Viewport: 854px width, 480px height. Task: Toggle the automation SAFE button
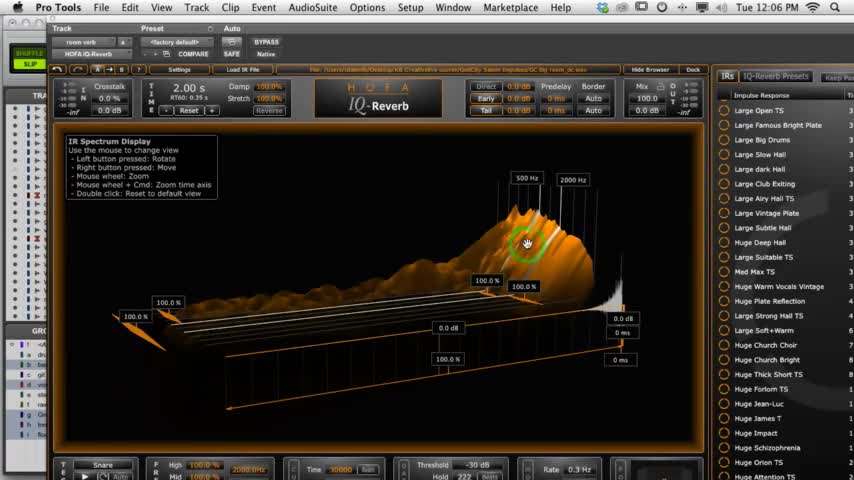(231, 54)
